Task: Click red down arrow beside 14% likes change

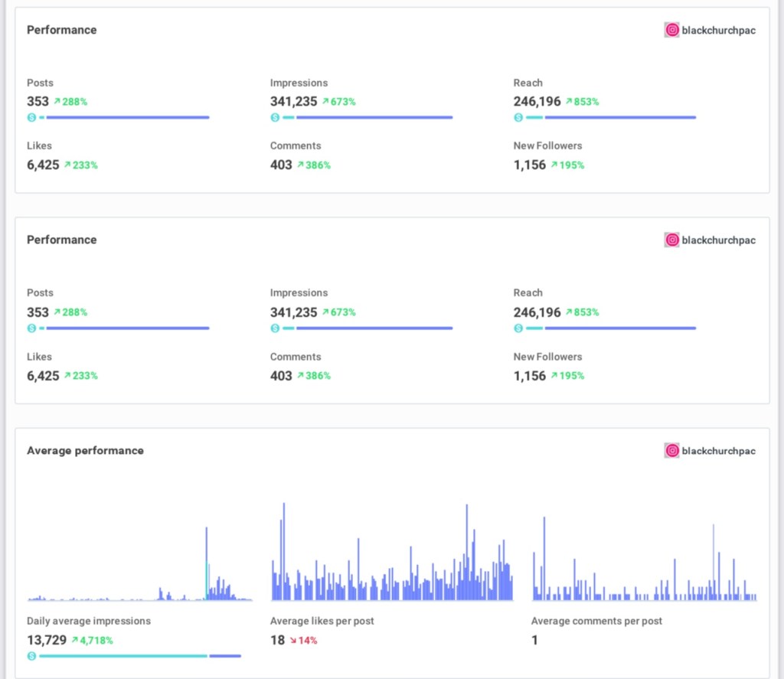Action: (x=293, y=640)
